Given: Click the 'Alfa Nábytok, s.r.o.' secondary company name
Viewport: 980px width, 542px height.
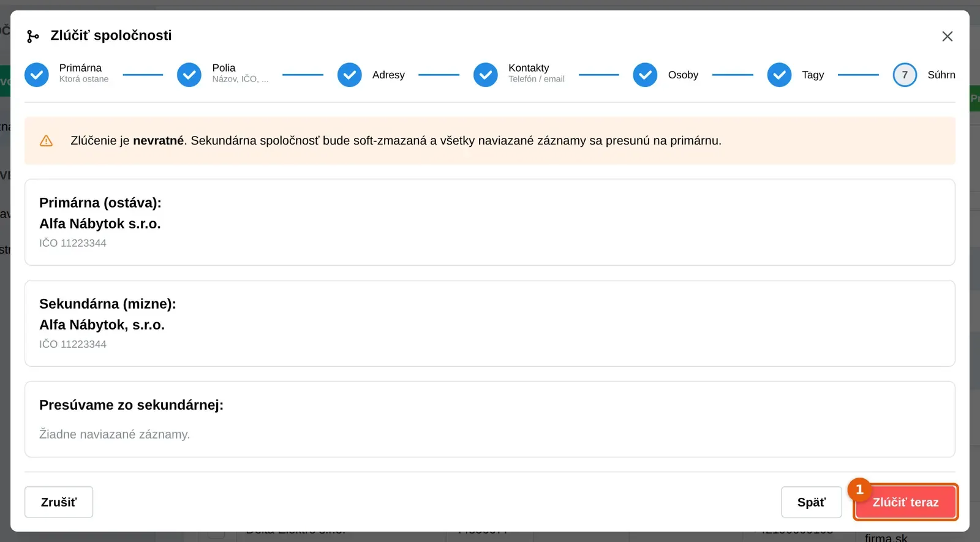Looking at the screenshot, I should pyautogui.click(x=102, y=325).
